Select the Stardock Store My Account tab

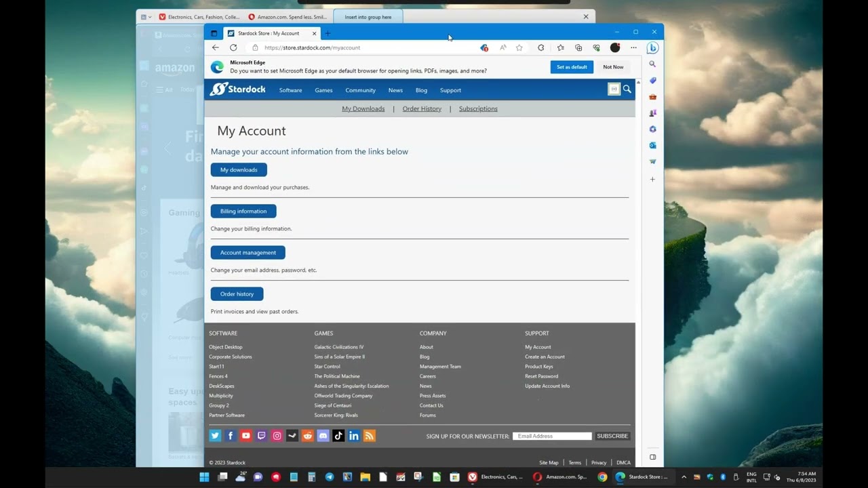271,33
